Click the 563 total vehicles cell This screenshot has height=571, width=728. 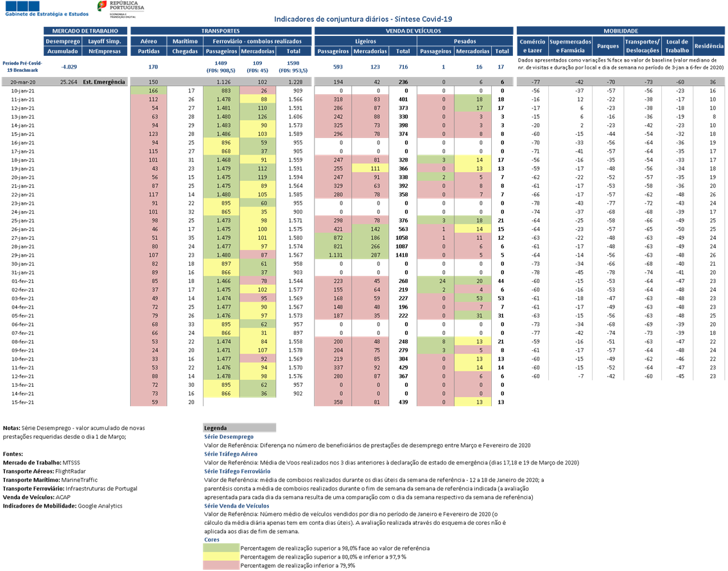tap(403, 229)
